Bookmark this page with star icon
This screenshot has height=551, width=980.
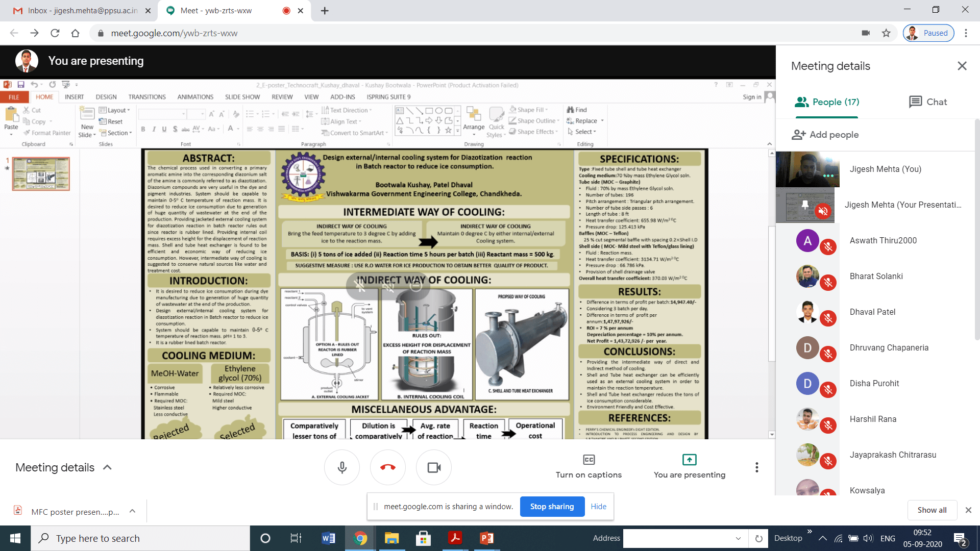[x=886, y=33]
